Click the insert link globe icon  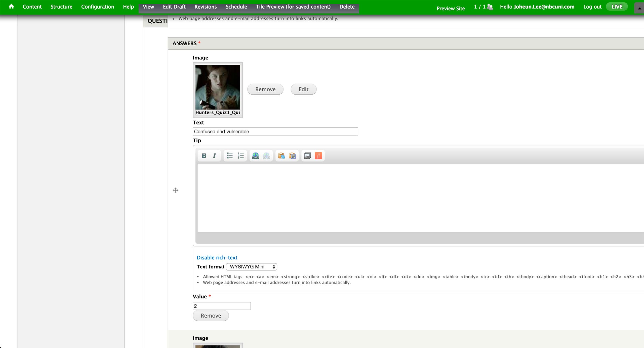(255, 156)
